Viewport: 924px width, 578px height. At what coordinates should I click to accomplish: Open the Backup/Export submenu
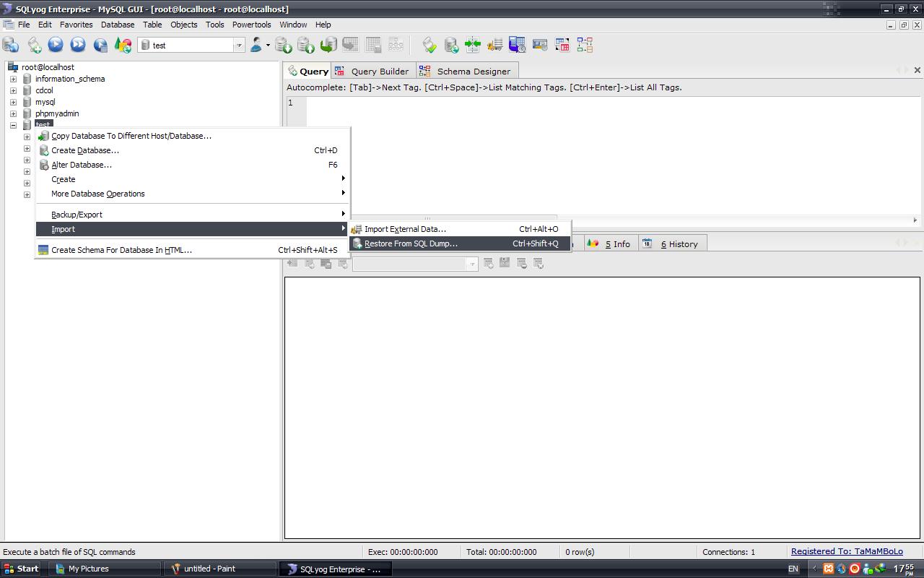(x=192, y=215)
